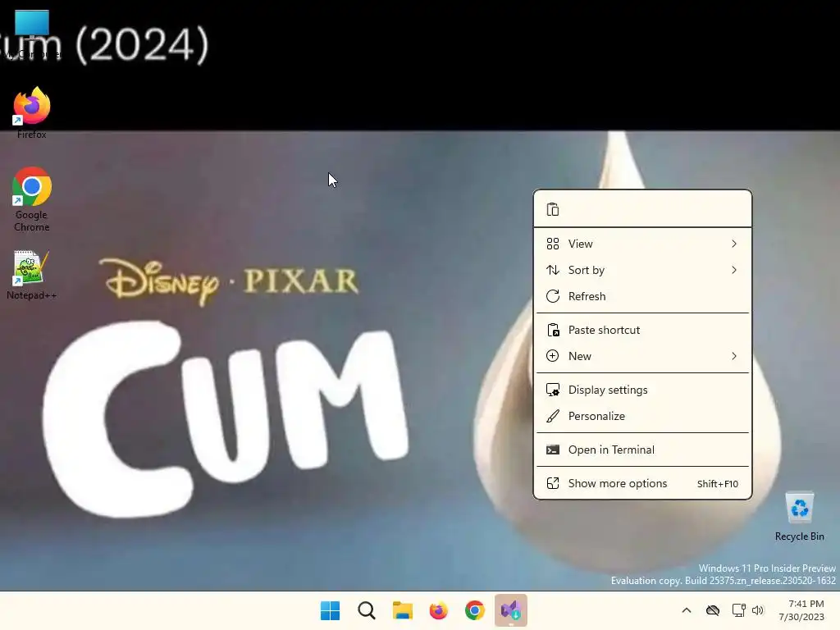Select the Notepad++ desktop shortcut
Screen dimensions: 840x630
(31, 275)
